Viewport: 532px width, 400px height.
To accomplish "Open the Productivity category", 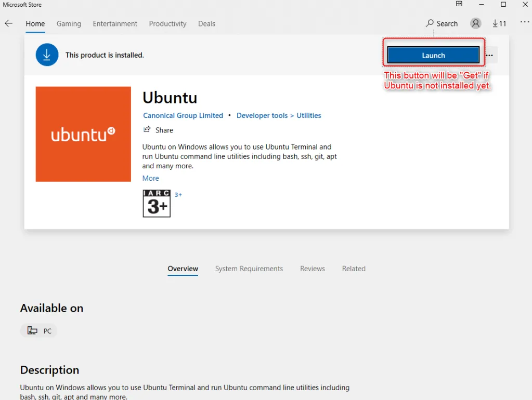I will (x=167, y=23).
